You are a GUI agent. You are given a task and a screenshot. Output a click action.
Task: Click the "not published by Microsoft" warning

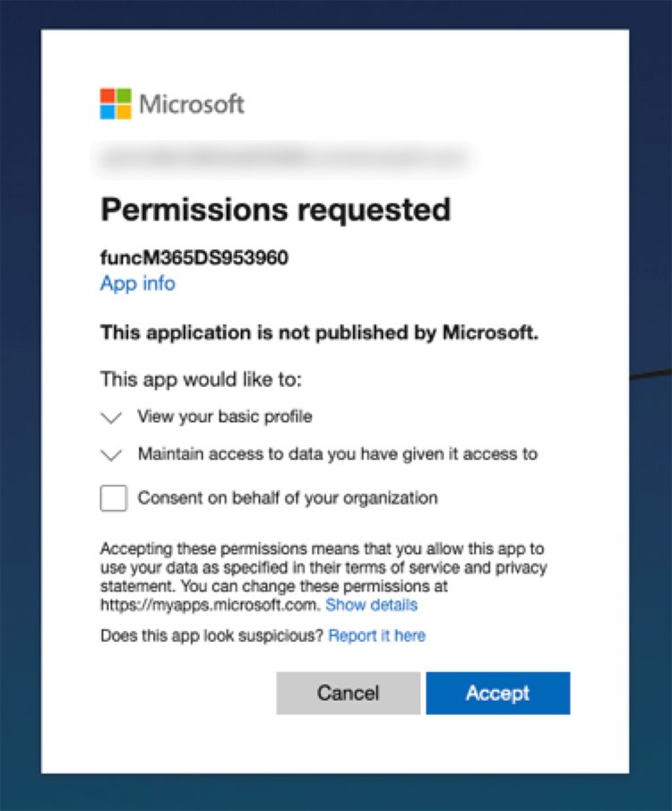click(319, 333)
